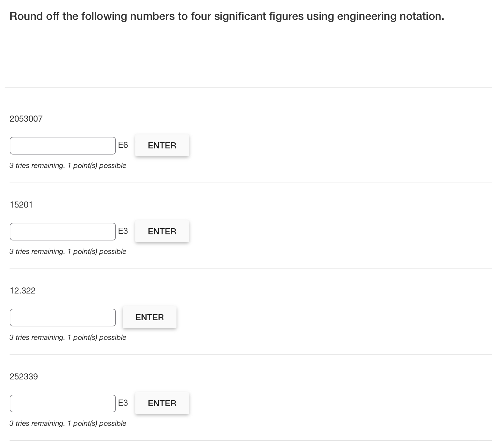
Task: Click the answer box beside the E6 label
Action: (62, 146)
